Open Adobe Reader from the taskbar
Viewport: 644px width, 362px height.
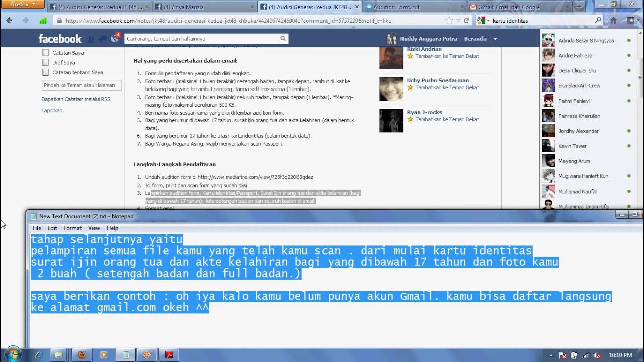169,355
